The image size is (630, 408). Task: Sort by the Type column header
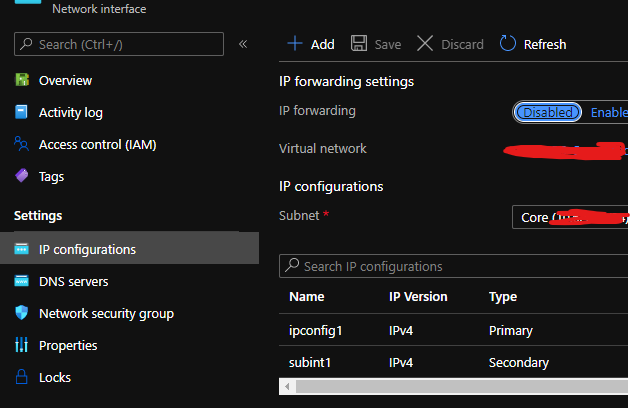pyautogui.click(x=503, y=297)
